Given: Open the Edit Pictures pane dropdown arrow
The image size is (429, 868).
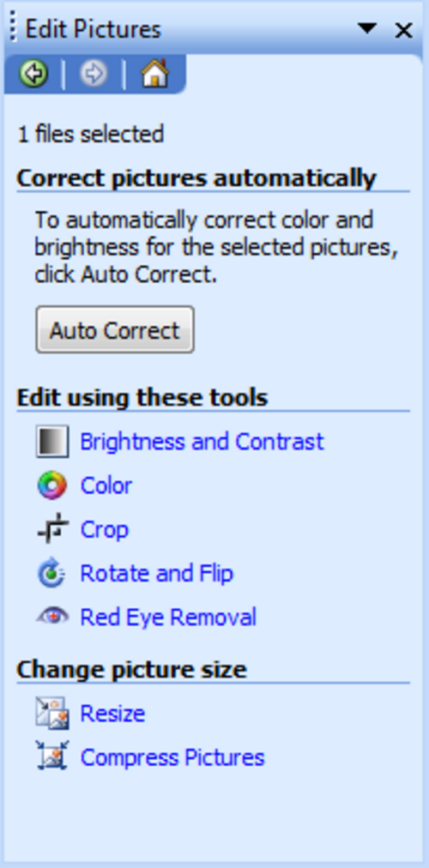Looking at the screenshot, I should coord(367,28).
